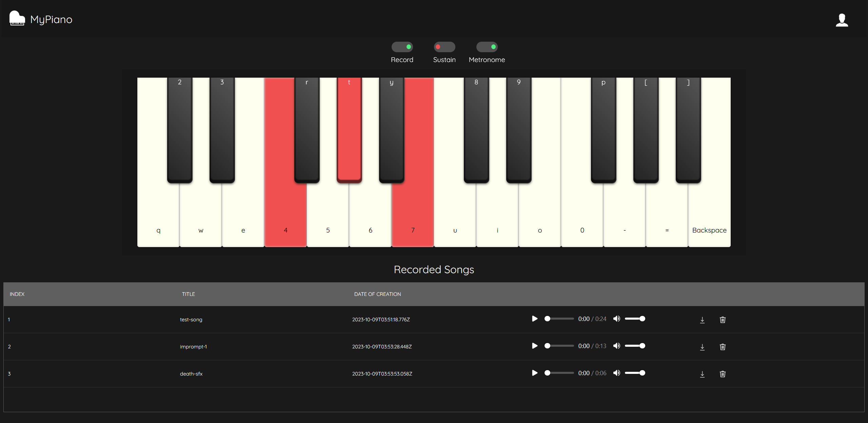Select date 2023-10-09T03:53:53.058Z
The image size is (868, 423).
(382, 374)
